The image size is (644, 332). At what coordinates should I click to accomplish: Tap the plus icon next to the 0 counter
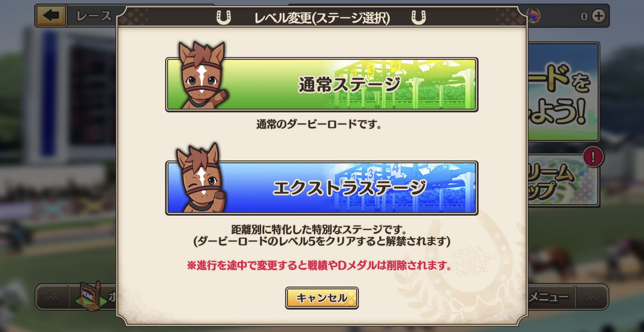[599, 16]
